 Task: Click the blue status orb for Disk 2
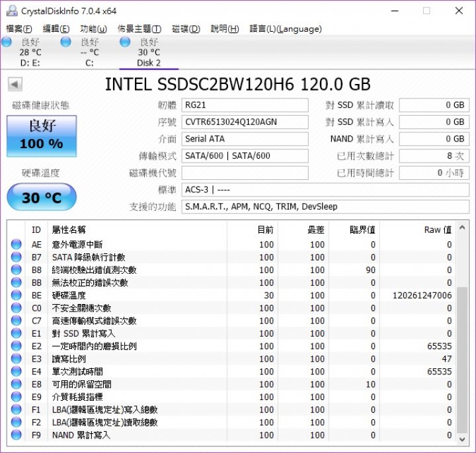tap(125, 42)
